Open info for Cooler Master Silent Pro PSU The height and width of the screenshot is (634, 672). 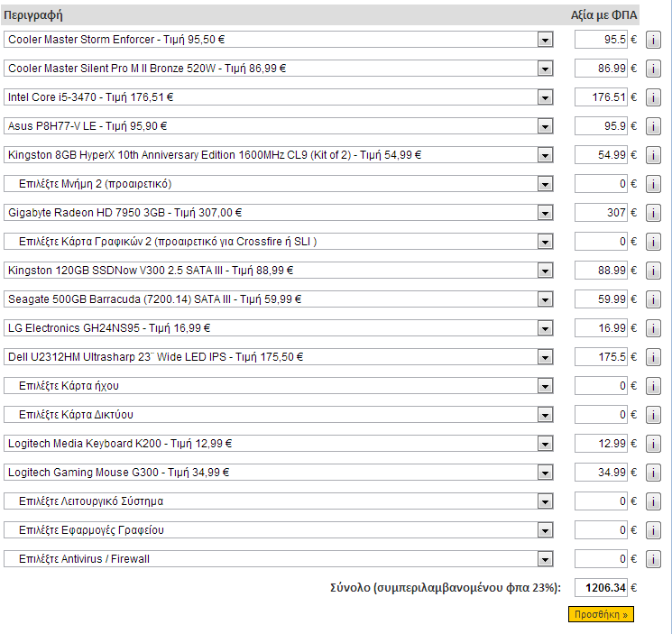[653, 69]
